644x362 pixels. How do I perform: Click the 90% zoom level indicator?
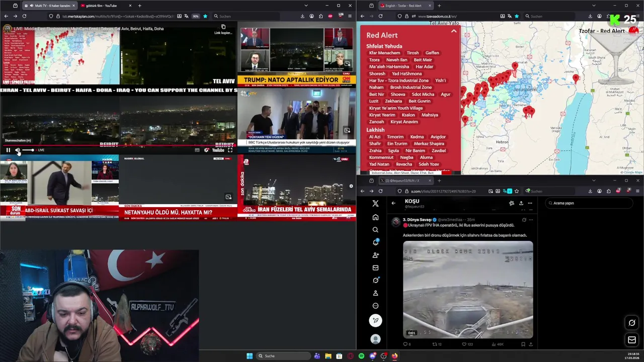click(196, 16)
